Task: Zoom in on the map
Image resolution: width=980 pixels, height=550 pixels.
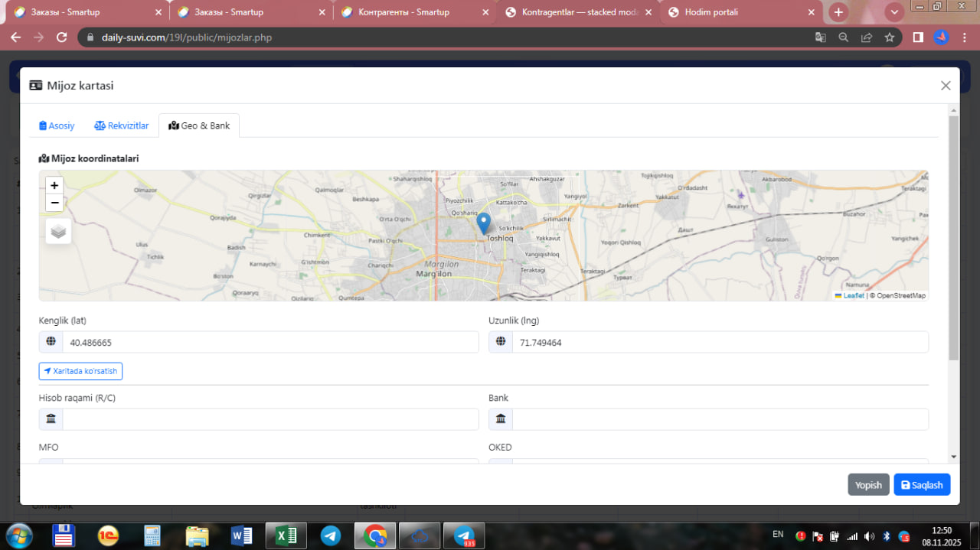Action: point(54,185)
